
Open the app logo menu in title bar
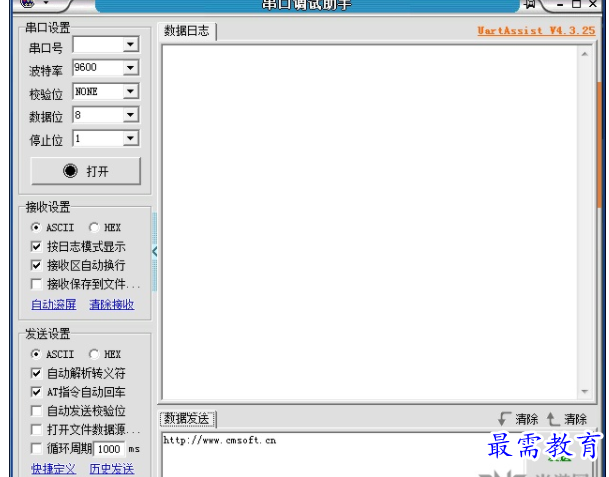pyautogui.click(x=27, y=3)
